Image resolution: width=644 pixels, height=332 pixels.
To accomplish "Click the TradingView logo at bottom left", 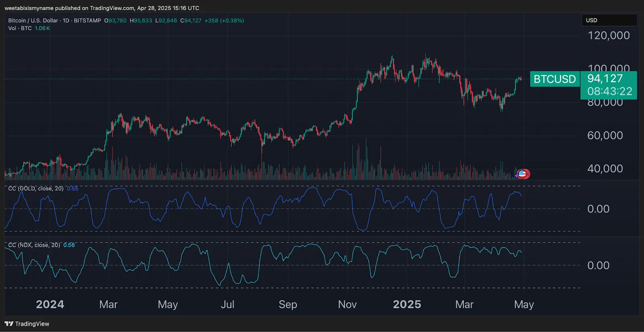I will point(27,324).
